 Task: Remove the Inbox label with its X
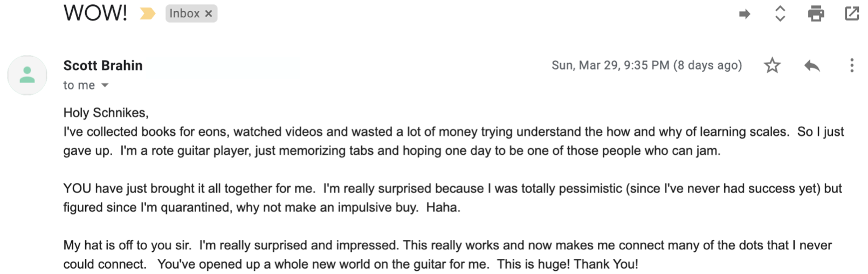(209, 13)
